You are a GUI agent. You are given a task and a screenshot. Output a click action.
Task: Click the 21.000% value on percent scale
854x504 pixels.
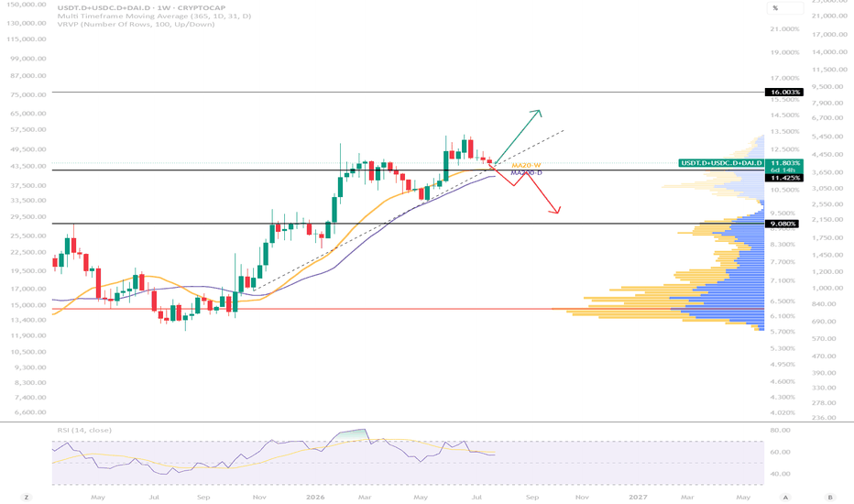(785, 29)
